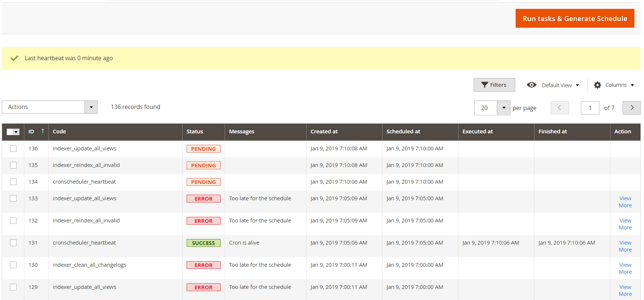Click the Columns gear icon
The width and height of the screenshot is (644, 300).
[598, 85]
